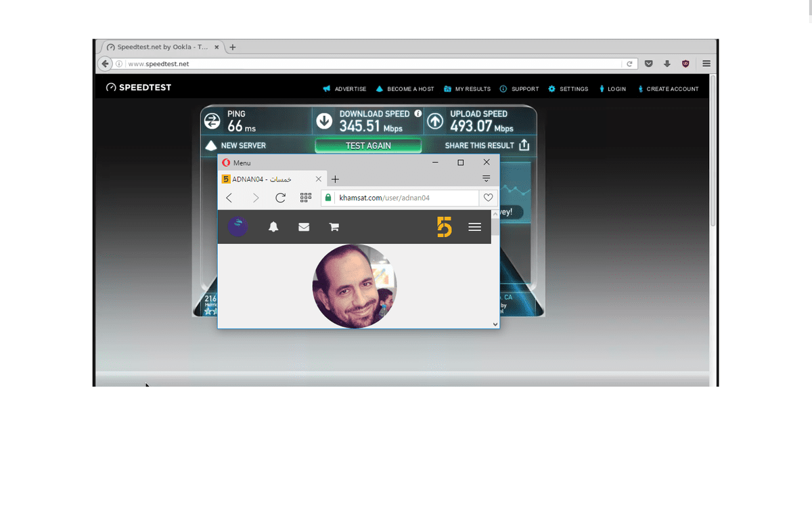The width and height of the screenshot is (812, 508).
Task: Reload page in Opera
Action: [280, 198]
